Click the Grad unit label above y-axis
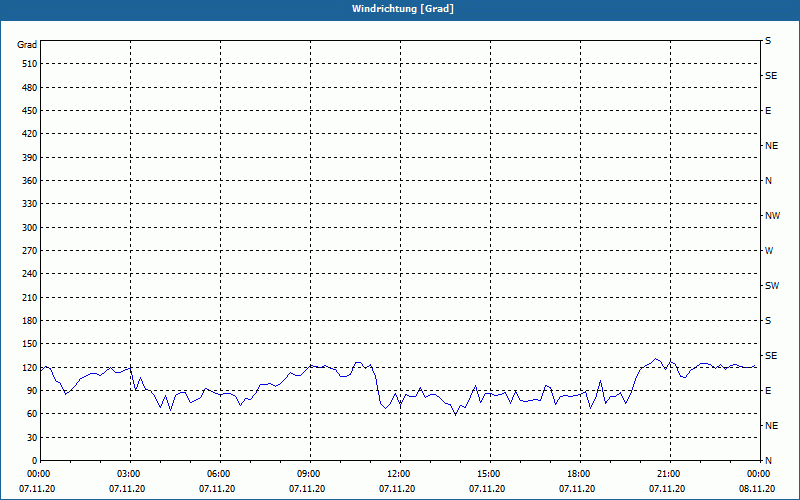 [27, 45]
